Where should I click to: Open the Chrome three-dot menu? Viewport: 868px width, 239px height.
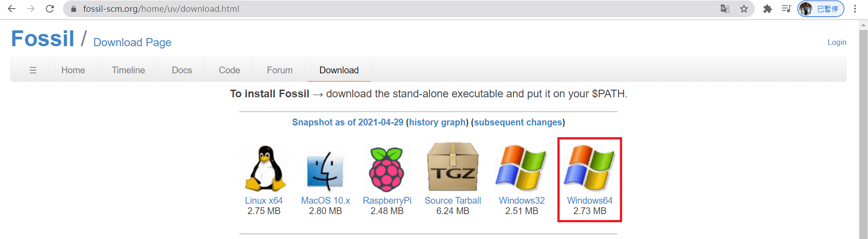[855, 9]
